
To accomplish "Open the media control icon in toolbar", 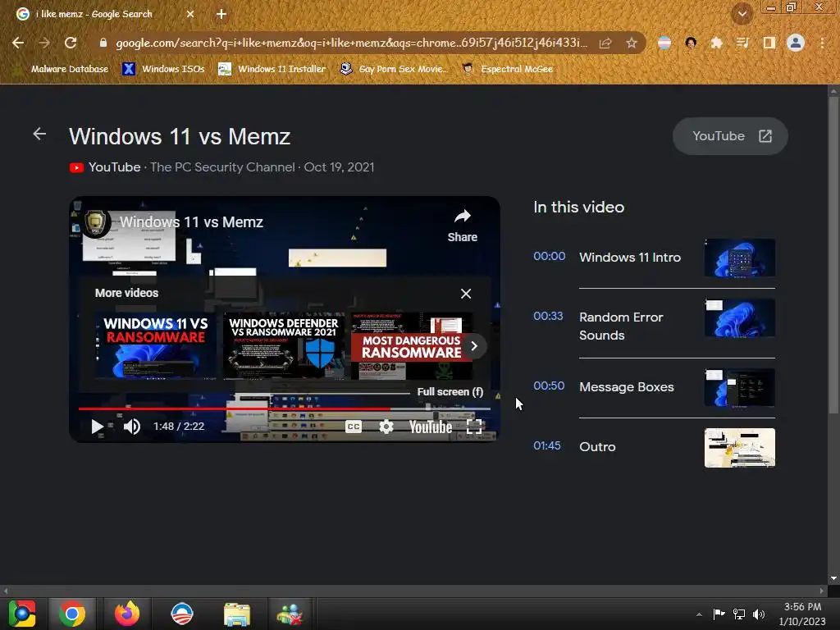I will (x=742, y=43).
